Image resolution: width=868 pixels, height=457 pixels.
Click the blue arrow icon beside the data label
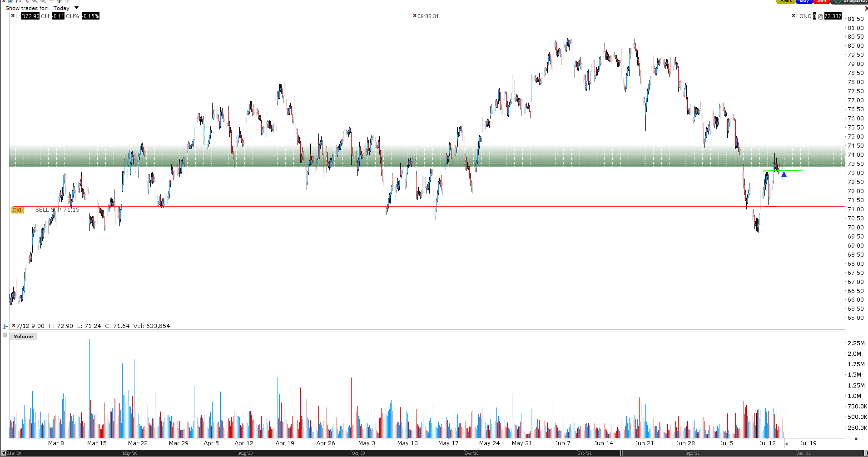point(5,326)
